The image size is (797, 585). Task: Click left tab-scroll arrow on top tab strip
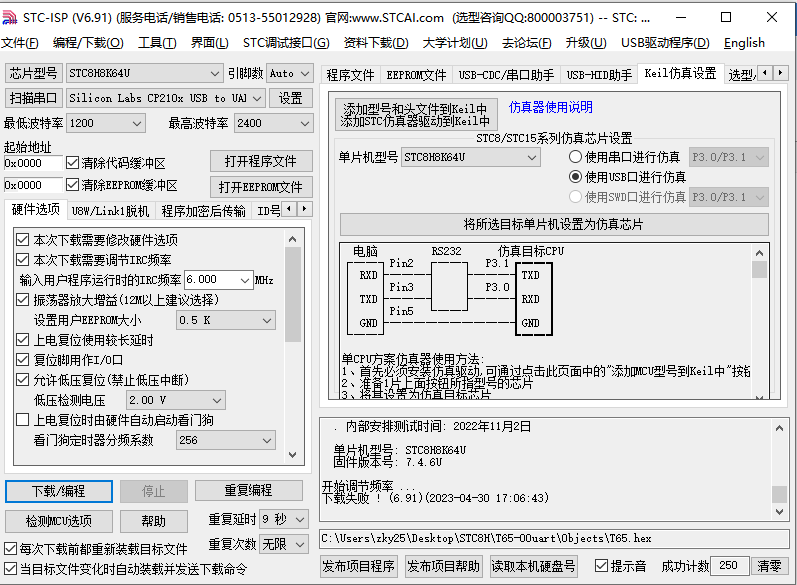(x=765, y=73)
